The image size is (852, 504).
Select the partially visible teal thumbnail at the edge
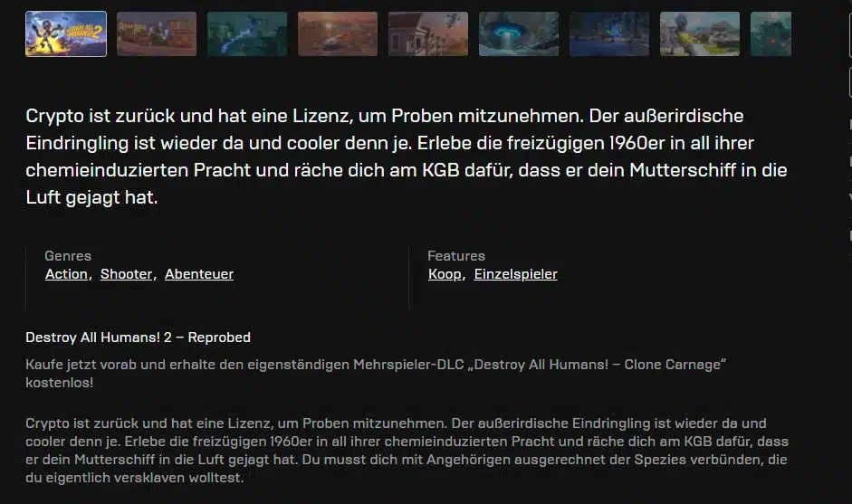(x=771, y=33)
